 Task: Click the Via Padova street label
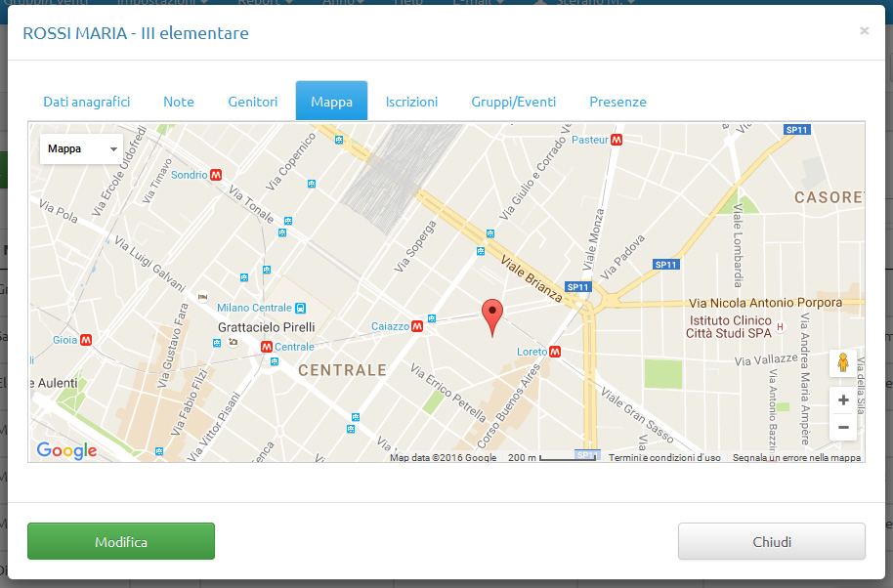click(623, 257)
